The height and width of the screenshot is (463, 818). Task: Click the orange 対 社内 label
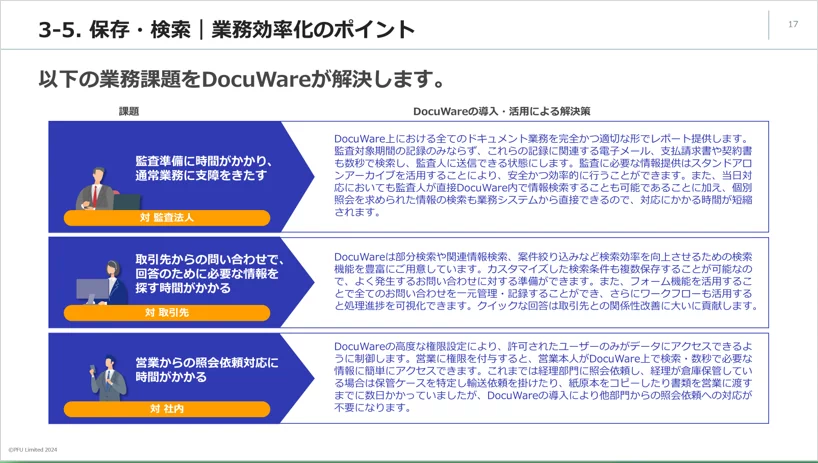167,409
